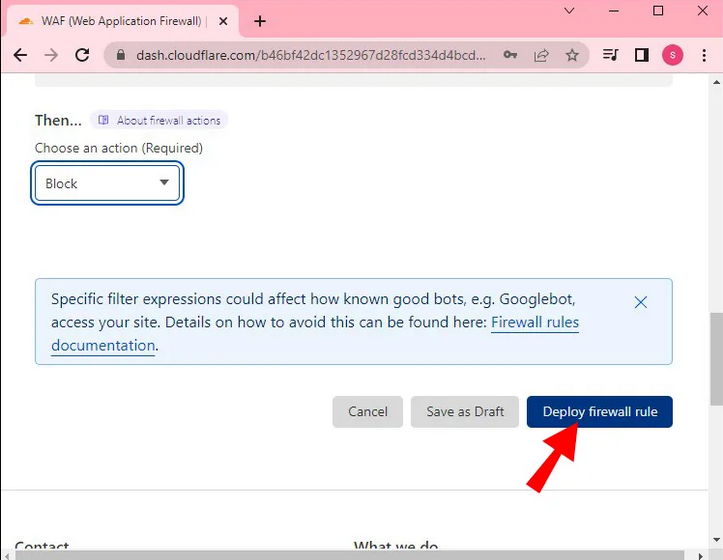Open the Chrome profile avatar
Screen dimensions: 723x560
tap(673, 56)
